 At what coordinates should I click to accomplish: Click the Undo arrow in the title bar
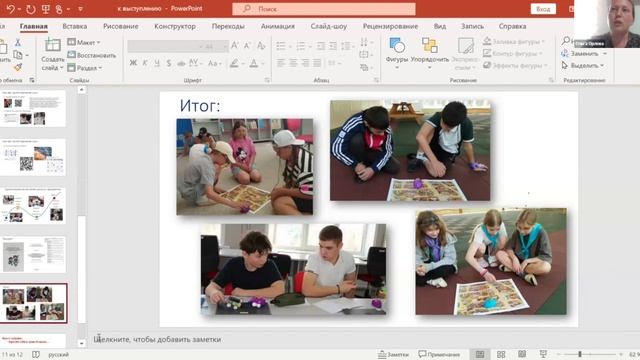[11, 9]
